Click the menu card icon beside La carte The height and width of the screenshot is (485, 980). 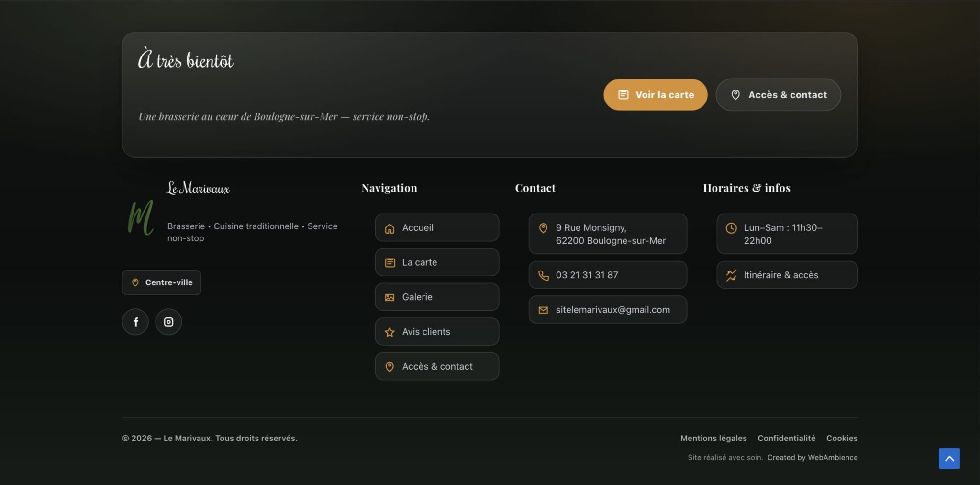(x=390, y=262)
